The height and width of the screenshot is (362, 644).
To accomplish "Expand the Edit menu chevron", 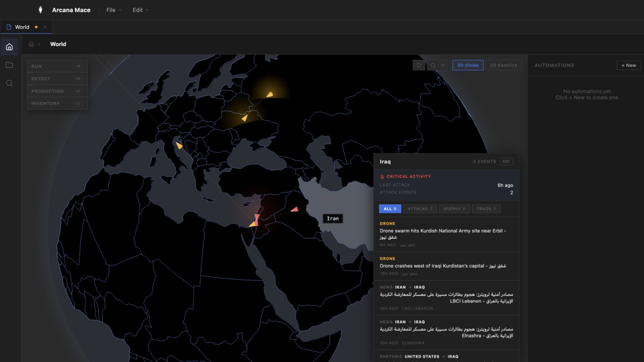I will click(x=147, y=10).
